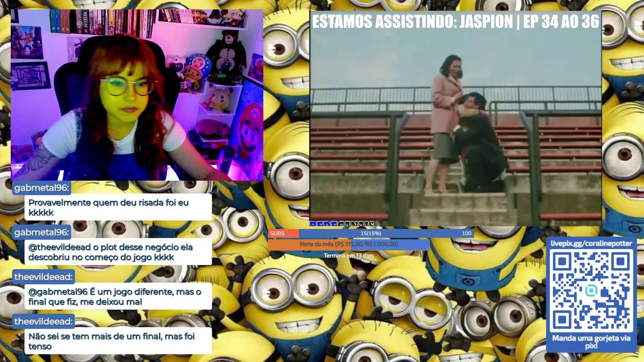Click the theevildeead username above 'Não sei'
This screenshot has height=362, width=644.
pyautogui.click(x=43, y=321)
